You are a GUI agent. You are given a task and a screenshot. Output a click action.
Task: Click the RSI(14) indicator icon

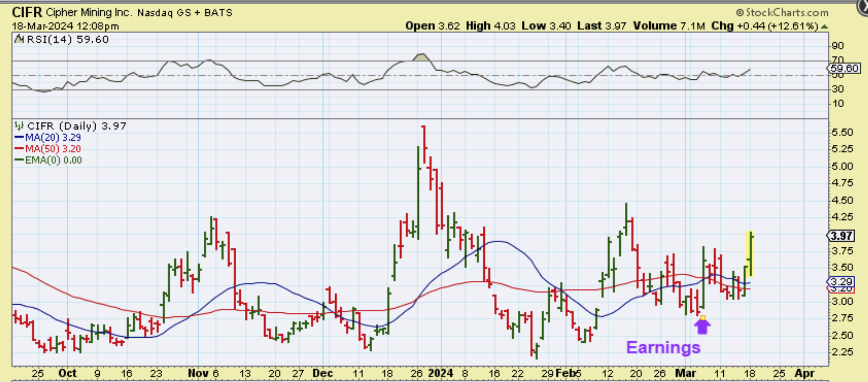pyautogui.click(x=19, y=39)
